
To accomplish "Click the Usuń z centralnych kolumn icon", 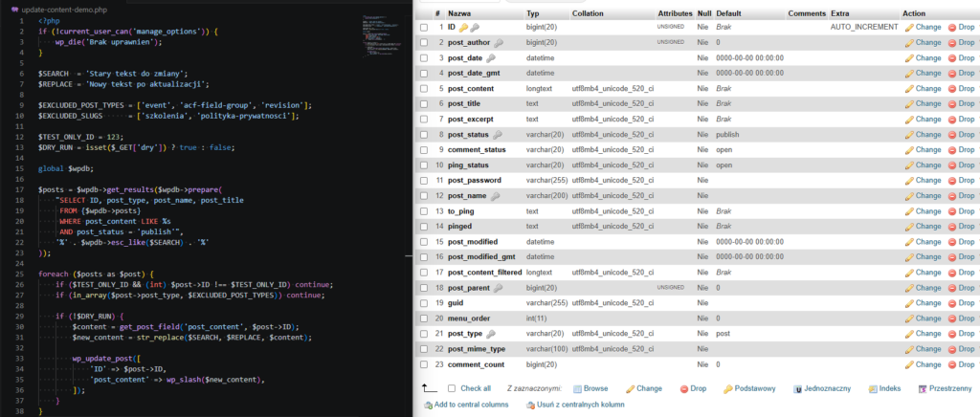I will coord(530,405).
